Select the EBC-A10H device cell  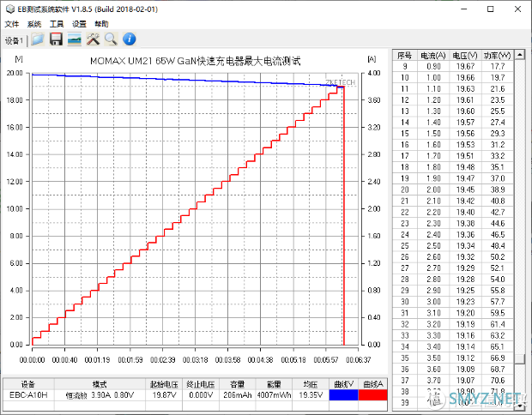click(28, 395)
